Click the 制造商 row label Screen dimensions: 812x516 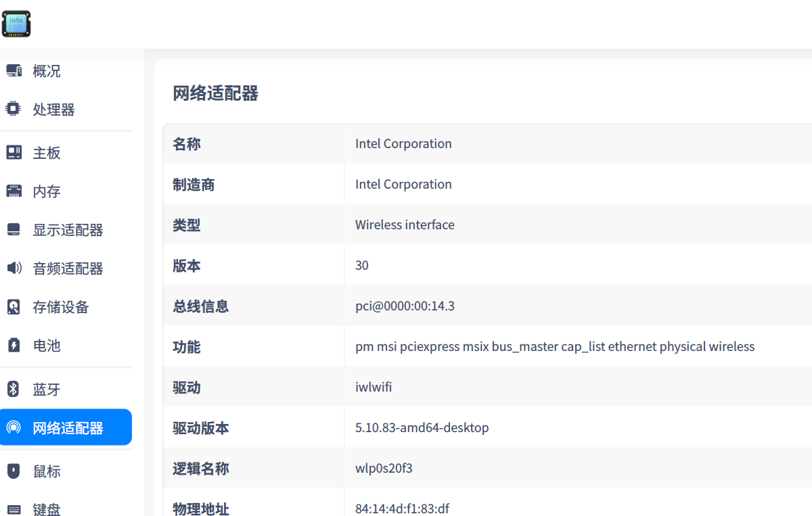pyautogui.click(x=194, y=184)
